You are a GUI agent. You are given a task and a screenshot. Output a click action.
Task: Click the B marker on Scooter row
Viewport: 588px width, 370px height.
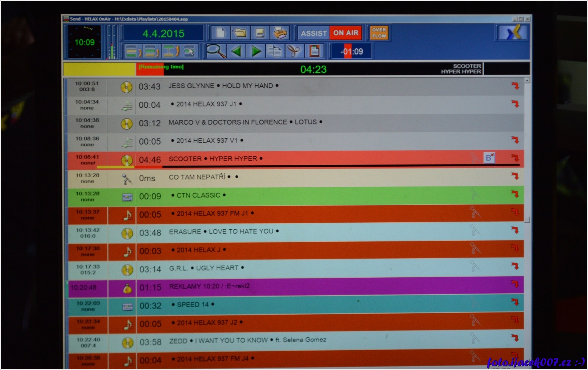(489, 158)
